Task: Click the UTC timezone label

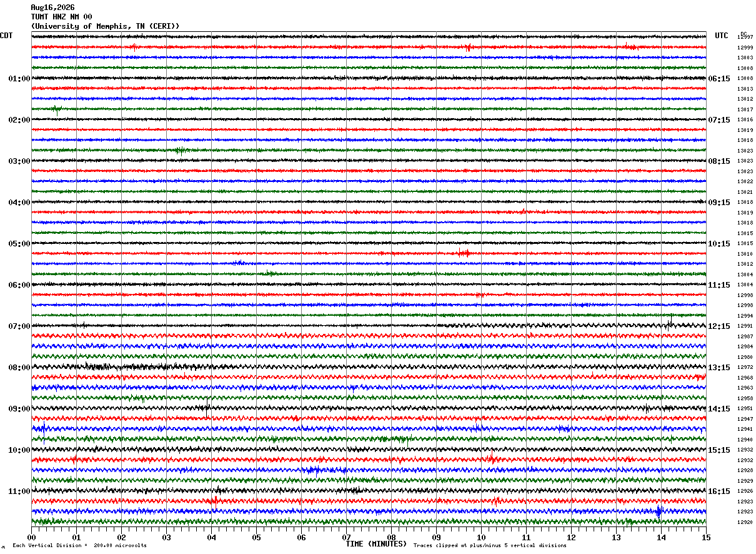Action: [x=722, y=36]
